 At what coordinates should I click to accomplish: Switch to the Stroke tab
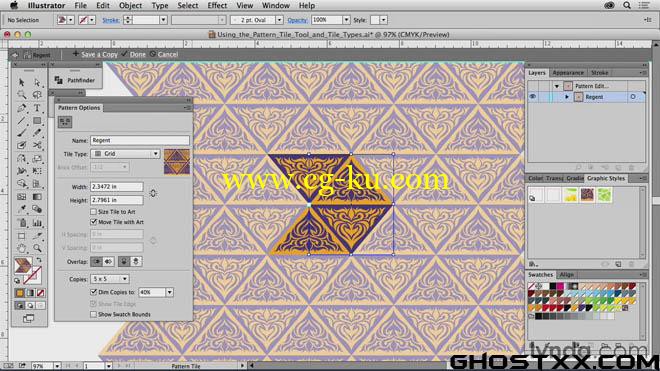coord(599,73)
